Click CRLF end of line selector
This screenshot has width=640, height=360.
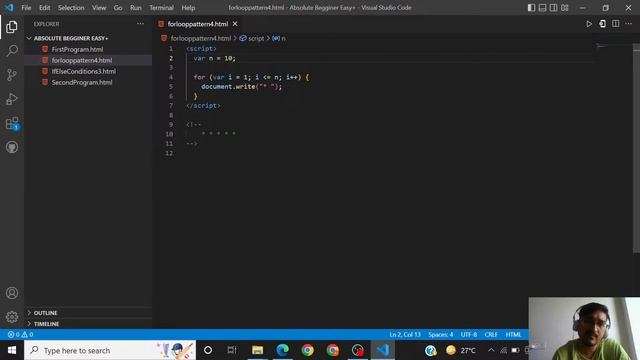491,335
